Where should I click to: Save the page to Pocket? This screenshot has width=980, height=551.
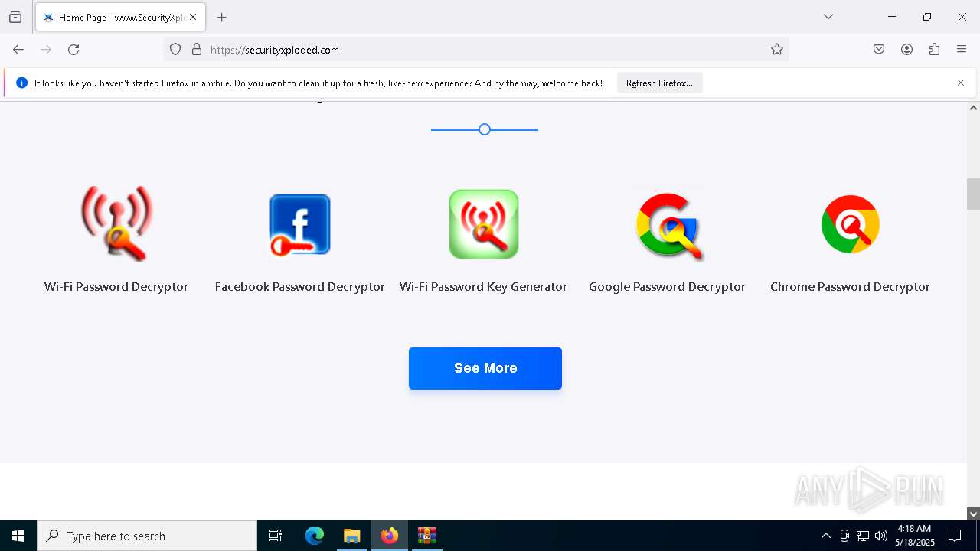tap(879, 50)
